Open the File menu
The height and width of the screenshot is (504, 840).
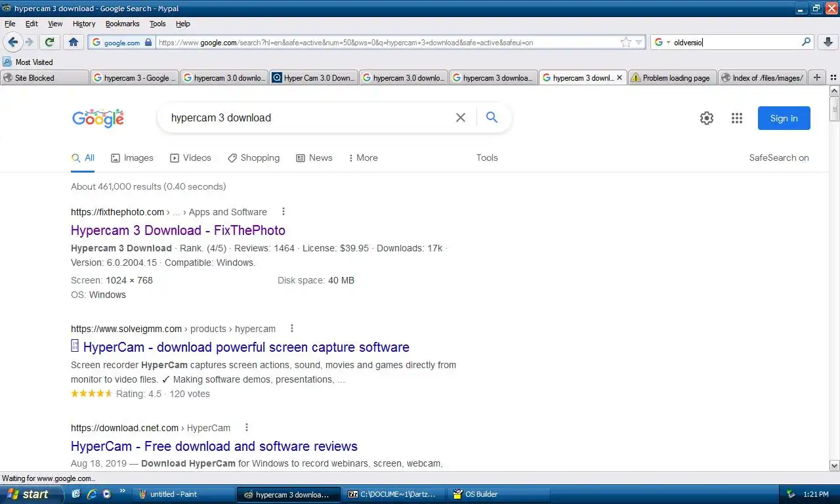click(x=10, y=24)
